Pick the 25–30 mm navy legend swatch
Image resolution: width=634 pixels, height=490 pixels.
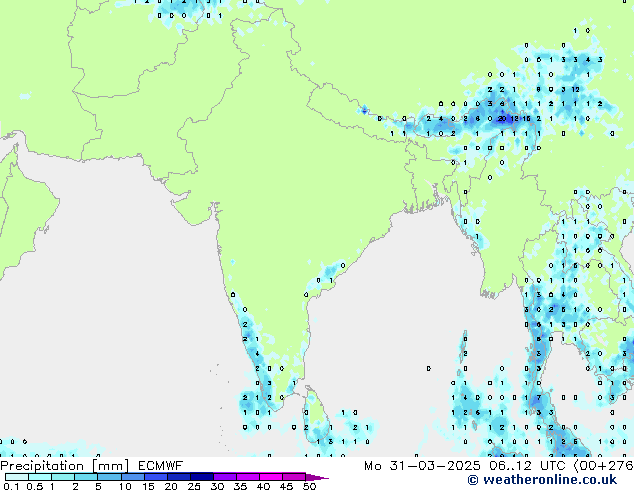point(201,477)
